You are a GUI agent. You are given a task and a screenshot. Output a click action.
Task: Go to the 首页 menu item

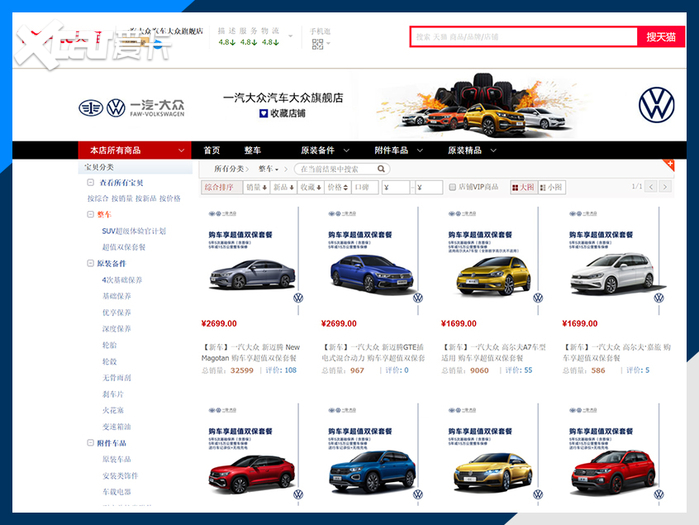point(212,150)
